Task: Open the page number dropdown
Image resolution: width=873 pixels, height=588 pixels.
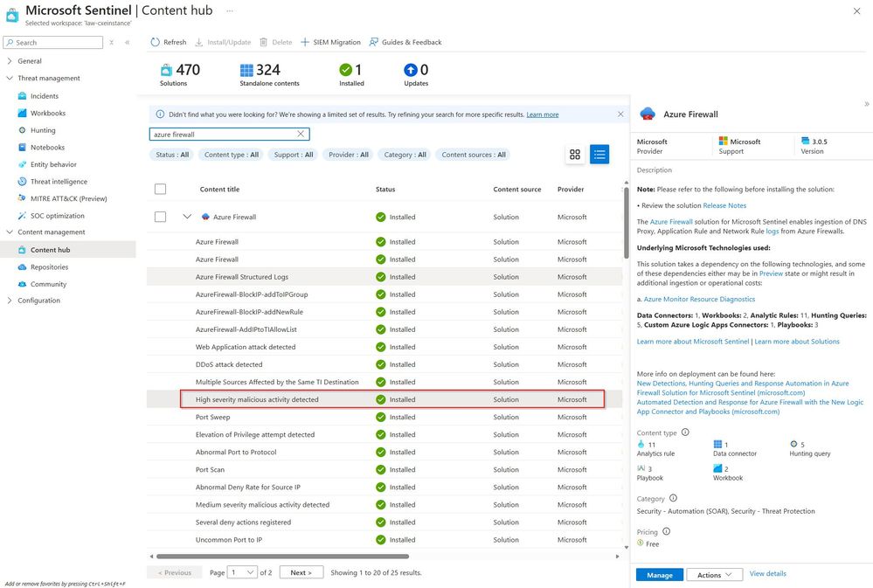Action: pyautogui.click(x=242, y=572)
